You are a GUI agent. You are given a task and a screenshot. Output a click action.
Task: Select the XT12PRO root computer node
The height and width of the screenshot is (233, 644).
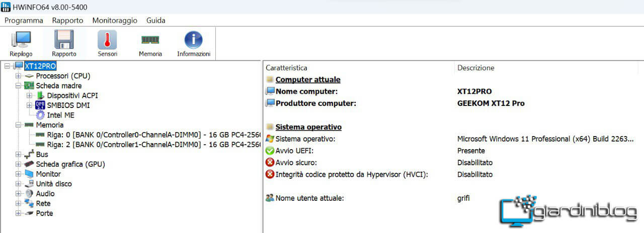(40, 66)
